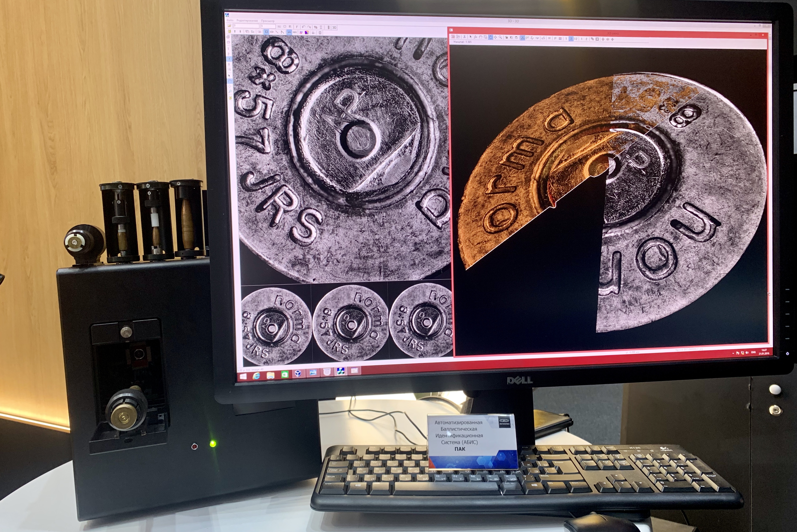Open the Просмотр menu
The image size is (797, 532).
click(268, 21)
